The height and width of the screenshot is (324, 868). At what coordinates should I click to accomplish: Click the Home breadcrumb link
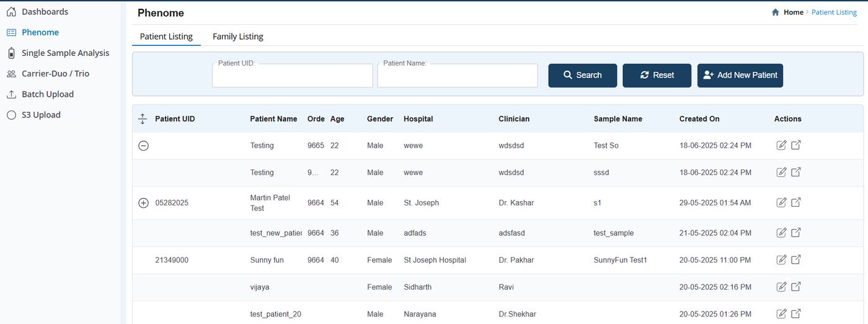point(794,12)
